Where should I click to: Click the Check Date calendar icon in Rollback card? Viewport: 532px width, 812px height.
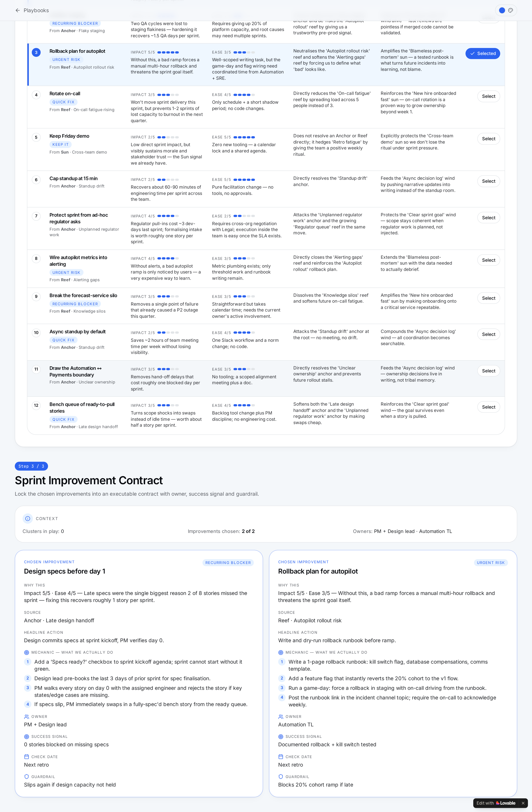(x=281, y=757)
